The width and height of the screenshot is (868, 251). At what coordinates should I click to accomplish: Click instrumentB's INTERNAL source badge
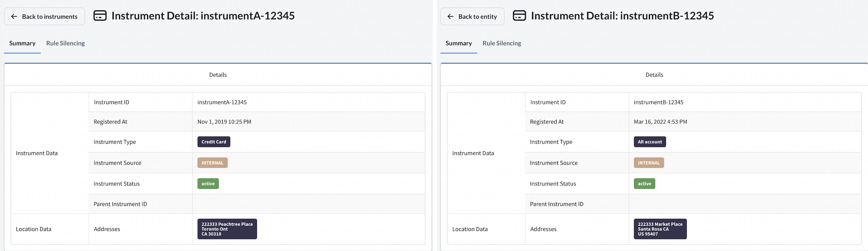click(648, 163)
